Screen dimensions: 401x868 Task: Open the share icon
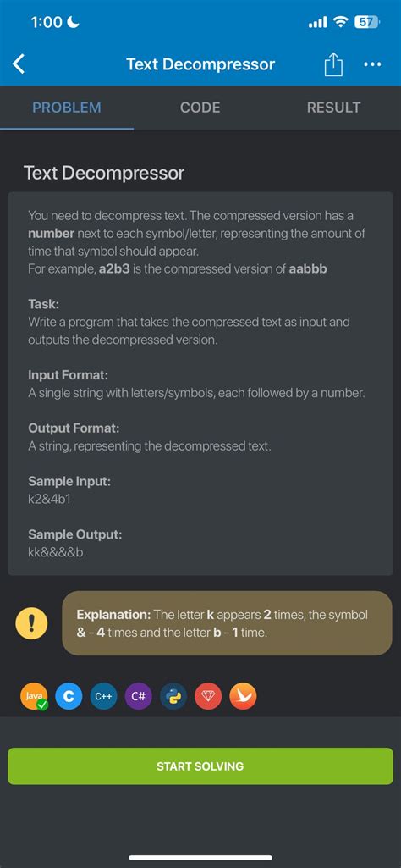coord(333,64)
